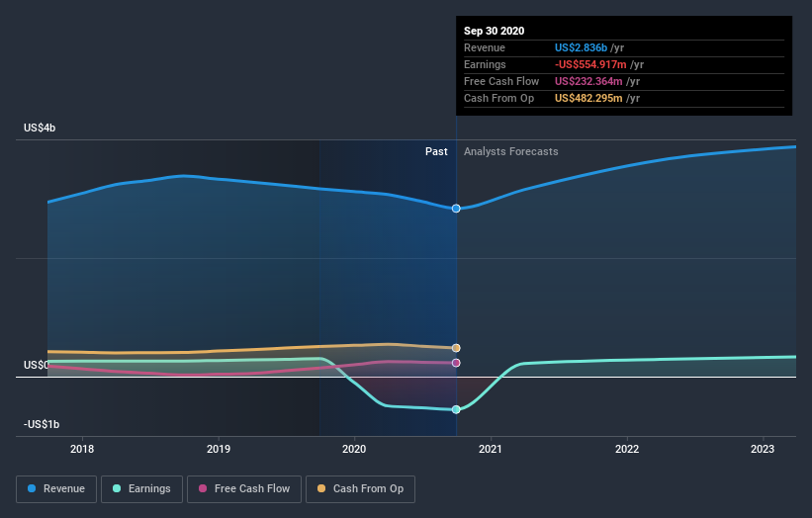The height and width of the screenshot is (518, 812).
Task: Click the 2019 x-axis label
Action: coord(219,449)
